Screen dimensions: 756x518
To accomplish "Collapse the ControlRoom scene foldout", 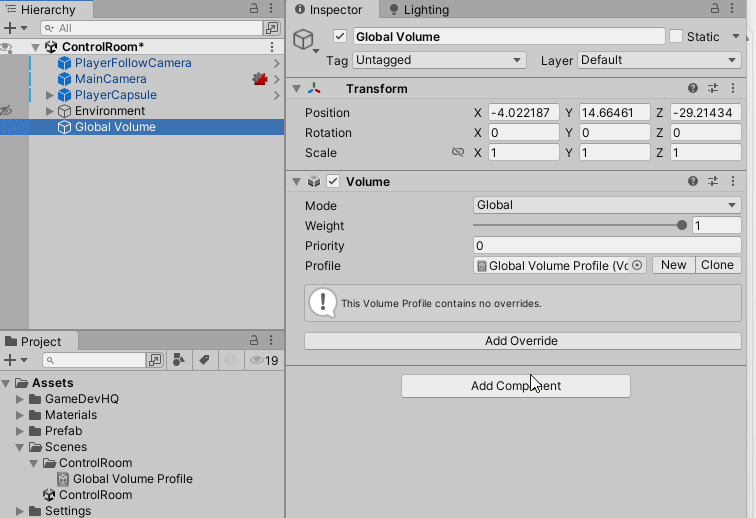I will (35, 47).
